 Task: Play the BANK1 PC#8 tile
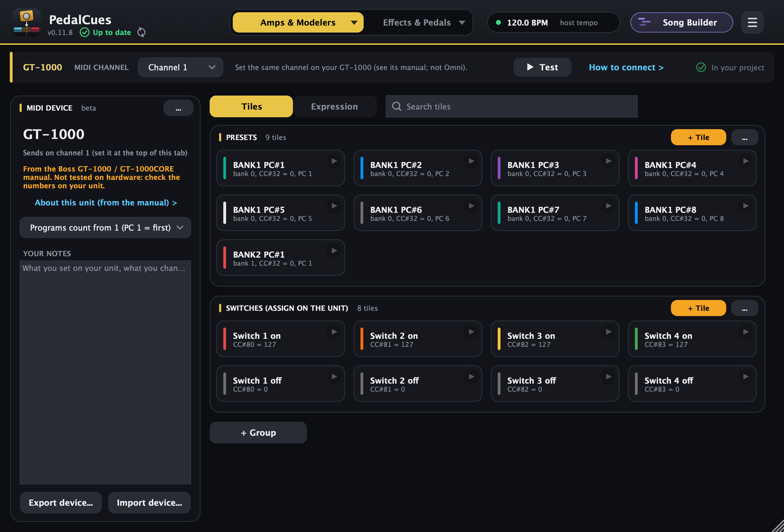746,206
